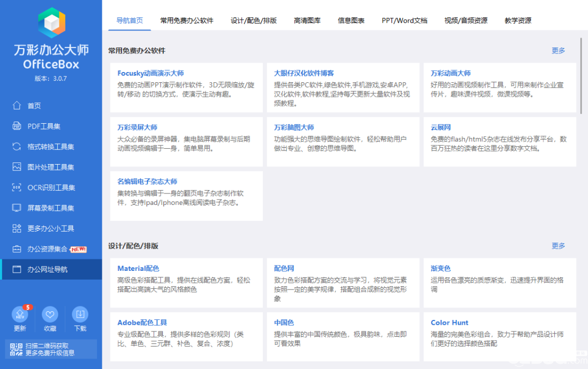
Task: Select the 格式转换工具集 convert icon
Action: (17, 147)
